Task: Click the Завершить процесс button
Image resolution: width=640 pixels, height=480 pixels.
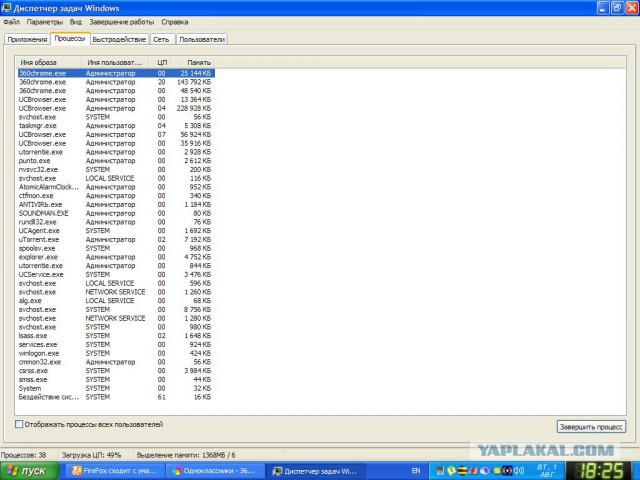Action: click(591, 427)
